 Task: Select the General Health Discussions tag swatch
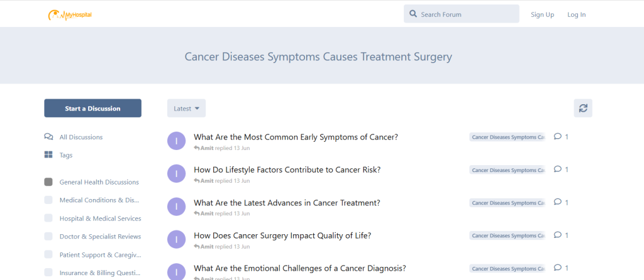[48, 182]
